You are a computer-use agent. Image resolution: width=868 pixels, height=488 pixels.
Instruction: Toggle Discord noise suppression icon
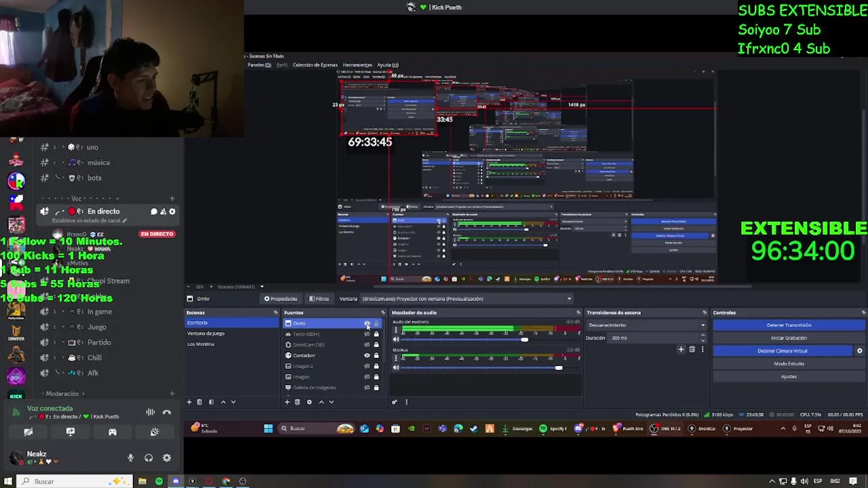pyautogui.click(x=151, y=412)
